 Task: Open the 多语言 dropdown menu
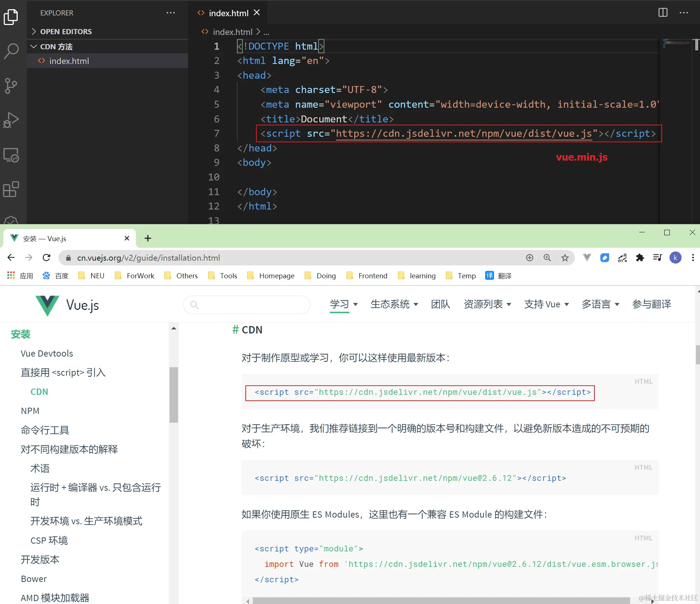click(x=600, y=304)
